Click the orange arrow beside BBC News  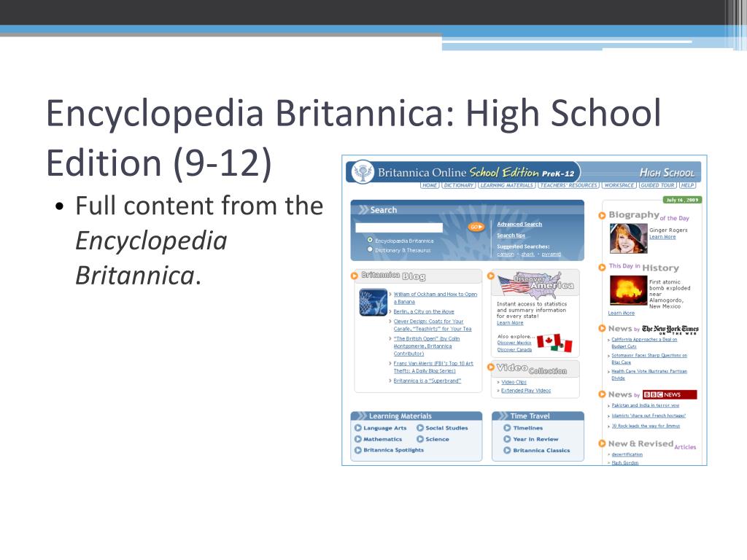[602, 394]
